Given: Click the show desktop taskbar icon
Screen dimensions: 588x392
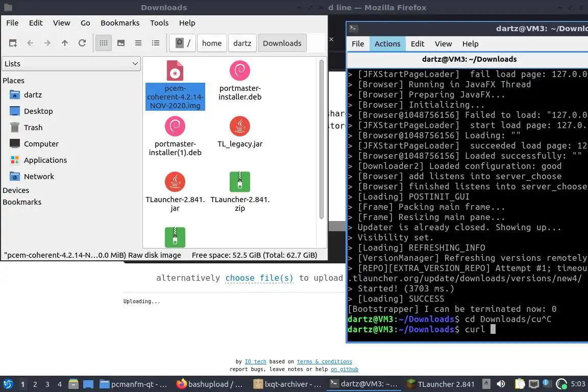Looking at the screenshot, I should tap(88, 384).
